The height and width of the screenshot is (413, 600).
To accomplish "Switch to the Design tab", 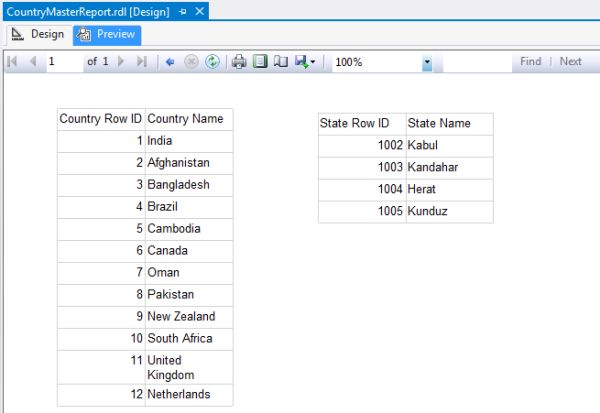I will click(x=38, y=34).
